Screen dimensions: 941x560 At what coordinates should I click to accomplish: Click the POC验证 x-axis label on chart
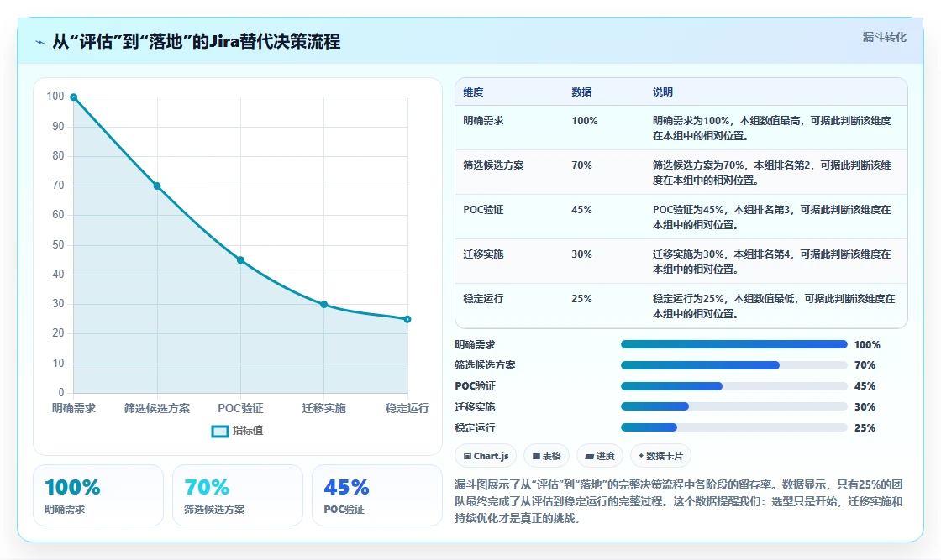tap(240, 408)
